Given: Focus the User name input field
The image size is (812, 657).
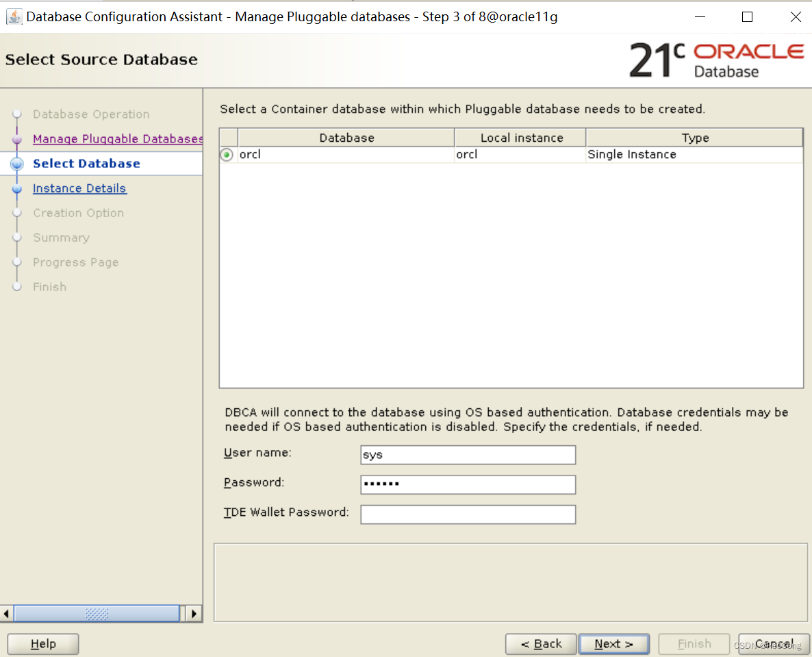Looking at the screenshot, I should pyautogui.click(x=468, y=455).
